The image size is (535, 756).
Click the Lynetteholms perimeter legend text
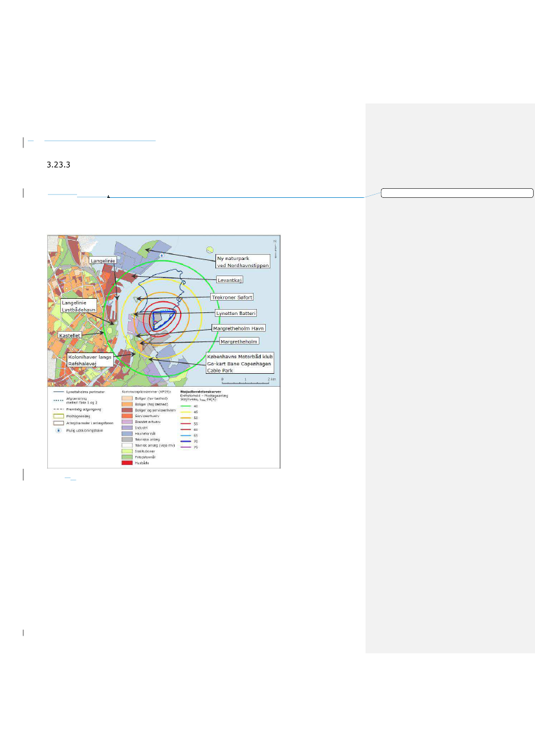(85, 392)
